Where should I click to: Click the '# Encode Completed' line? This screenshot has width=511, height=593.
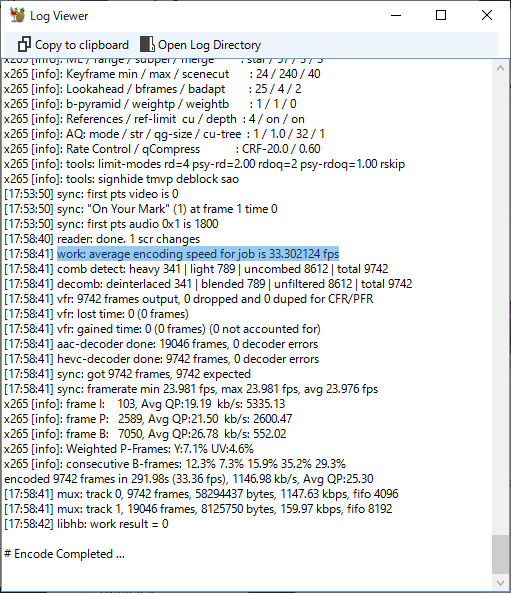click(64, 554)
